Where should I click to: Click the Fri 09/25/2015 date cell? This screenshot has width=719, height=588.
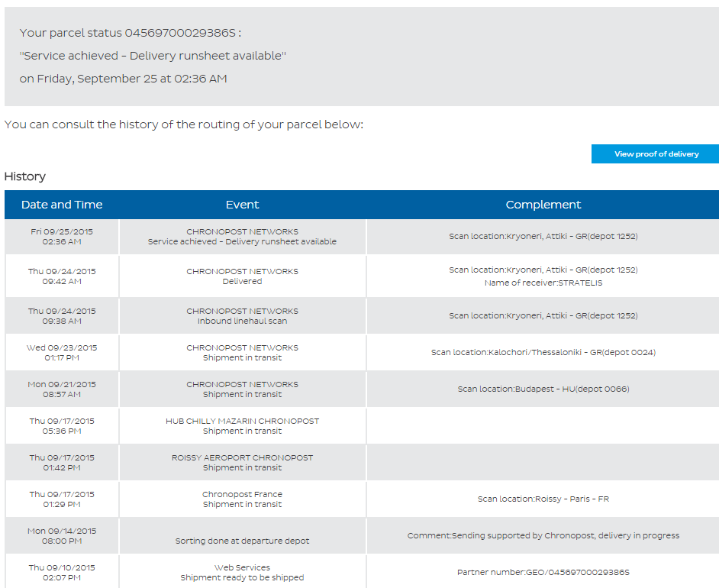click(62, 236)
